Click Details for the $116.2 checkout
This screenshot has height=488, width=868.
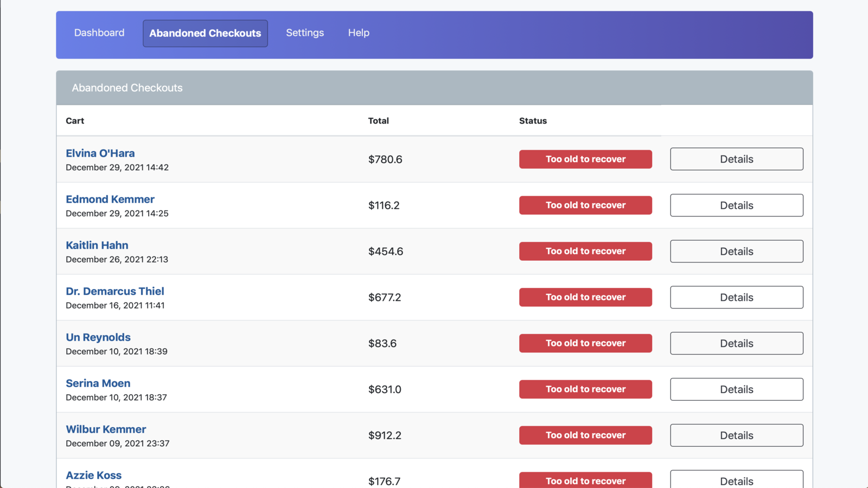point(736,205)
